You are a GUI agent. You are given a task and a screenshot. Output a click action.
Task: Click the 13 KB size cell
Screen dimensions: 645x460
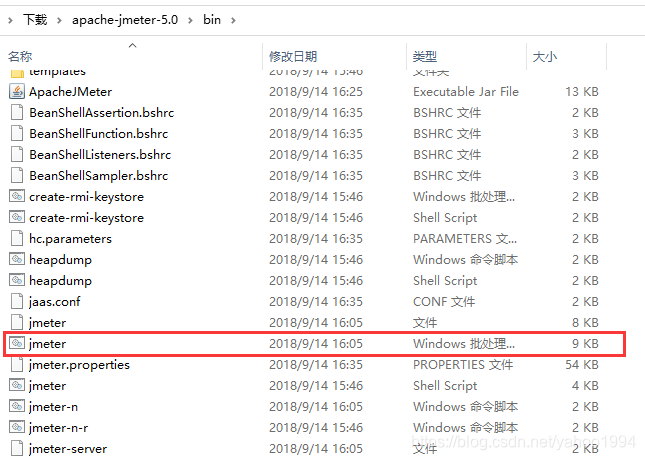(582, 91)
